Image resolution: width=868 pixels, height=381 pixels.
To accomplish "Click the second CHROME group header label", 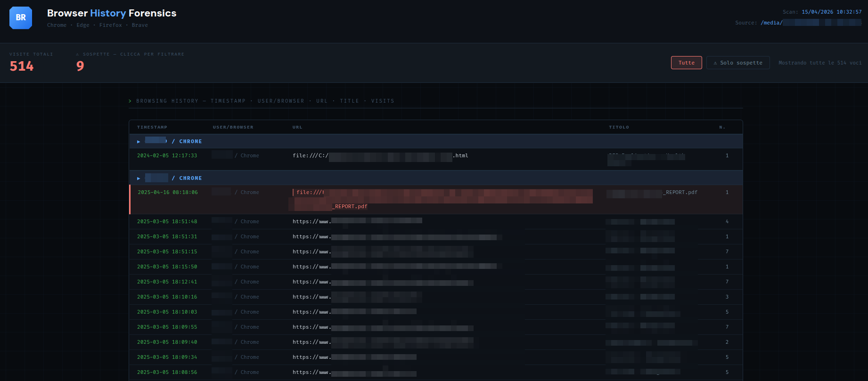I will [x=190, y=178].
